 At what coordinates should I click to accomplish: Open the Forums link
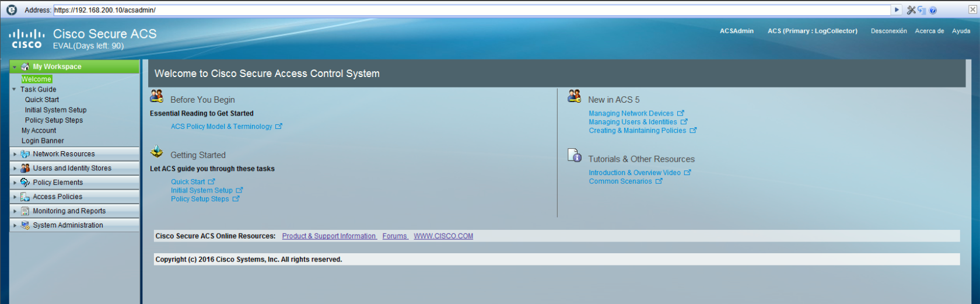[x=395, y=236]
